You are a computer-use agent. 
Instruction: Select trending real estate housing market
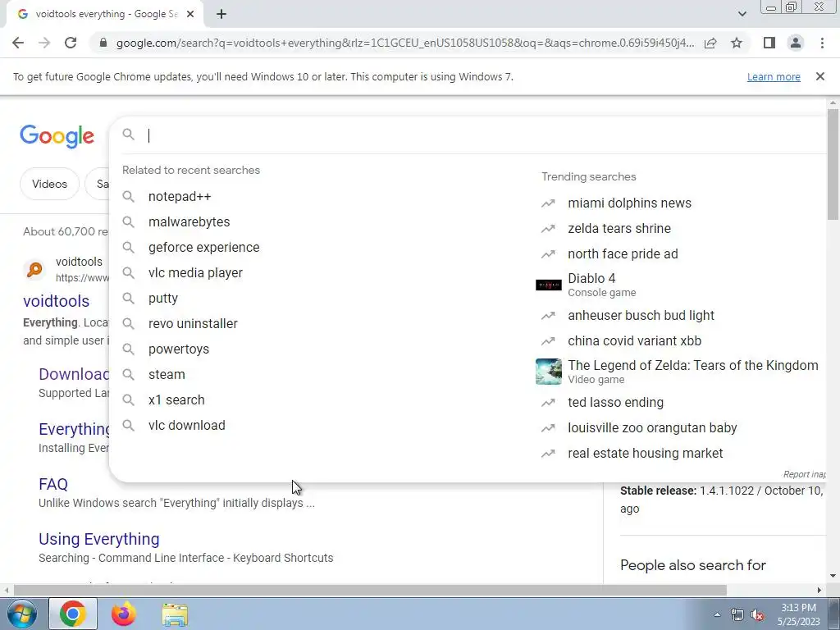pyautogui.click(x=645, y=453)
